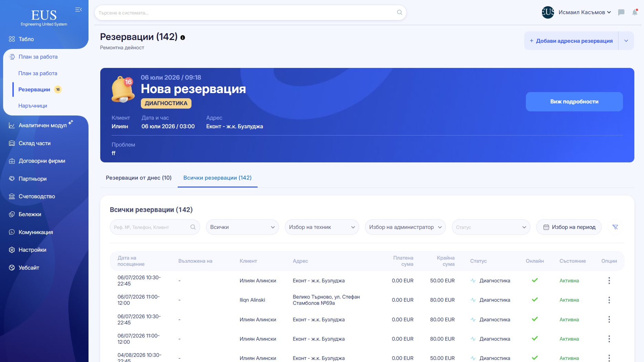Click the 16 badge beside Резервации
This screenshot has width=644, height=362.
point(58,90)
